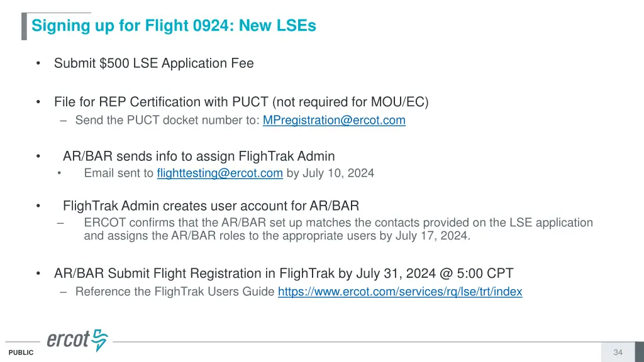Click the slide title about Flight 0924
Viewport: 644px width, 362px height.
pos(174,26)
